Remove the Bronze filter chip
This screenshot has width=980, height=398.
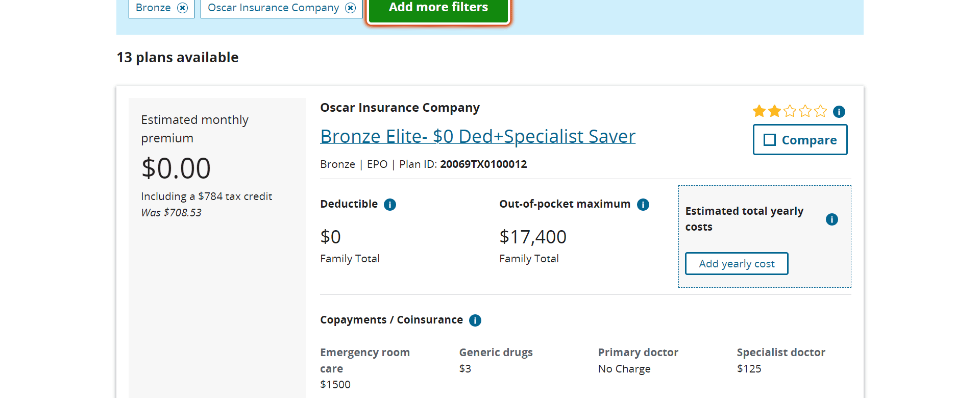coord(182,8)
